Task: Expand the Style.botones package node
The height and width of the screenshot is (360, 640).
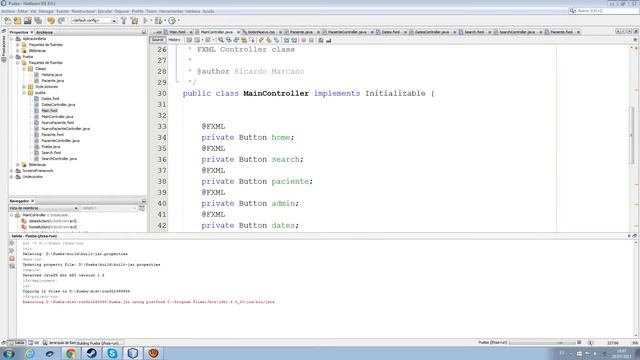Action: coord(24,87)
